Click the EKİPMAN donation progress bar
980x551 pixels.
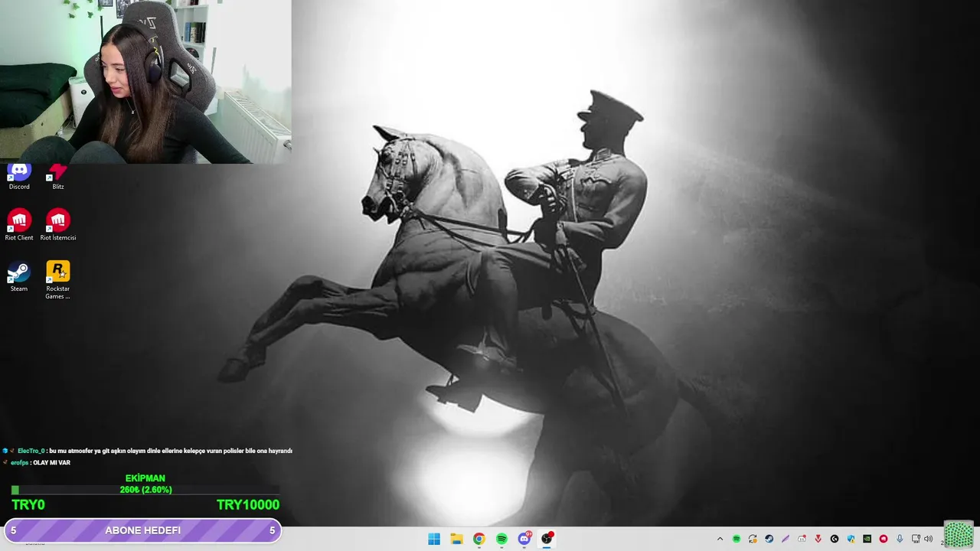145,490
